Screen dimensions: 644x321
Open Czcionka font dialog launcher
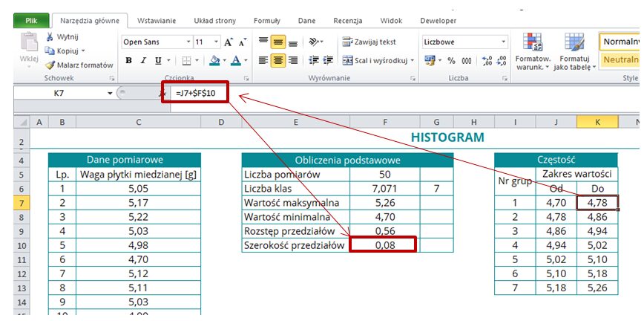pyautogui.click(x=246, y=78)
